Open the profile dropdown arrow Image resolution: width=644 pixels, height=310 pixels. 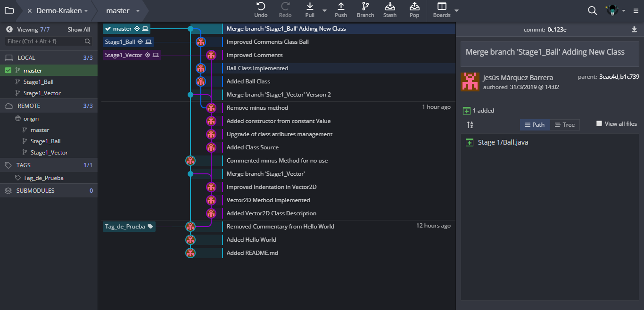pyautogui.click(x=624, y=11)
